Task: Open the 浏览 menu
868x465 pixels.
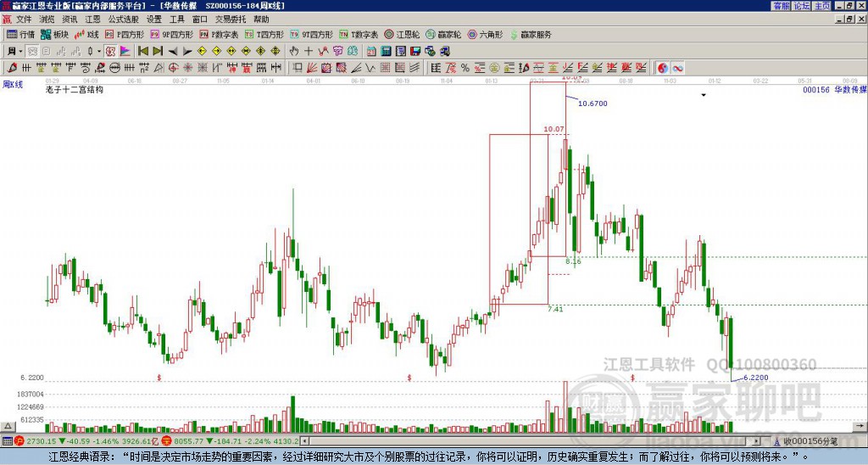Action: coord(47,20)
